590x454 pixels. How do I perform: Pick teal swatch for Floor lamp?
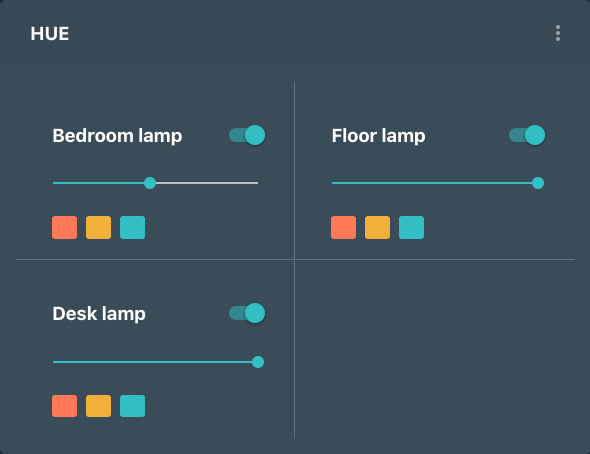[411, 228]
